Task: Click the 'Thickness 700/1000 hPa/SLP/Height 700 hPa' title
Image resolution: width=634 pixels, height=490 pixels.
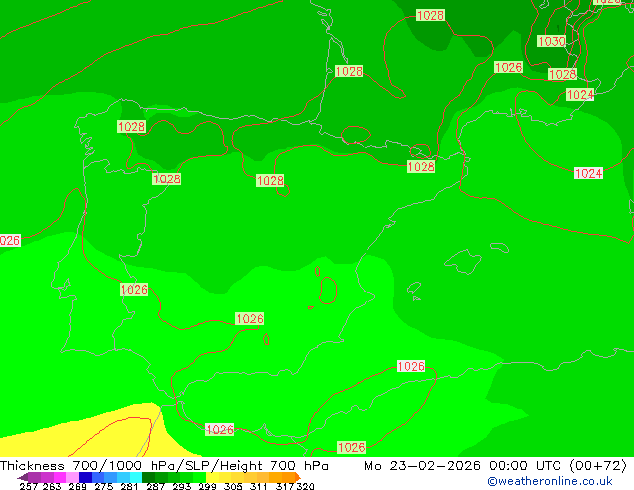Action: click(164, 466)
